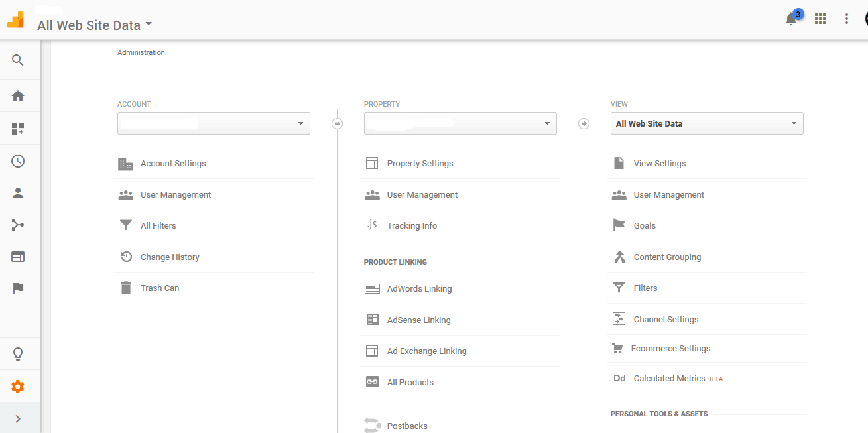868x433 pixels.
Task: Select AdWords Linking under Product Linking
Action: (419, 288)
